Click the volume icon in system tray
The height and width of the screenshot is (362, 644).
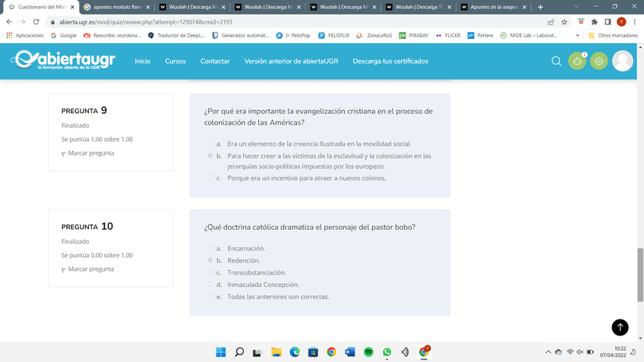click(x=579, y=352)
